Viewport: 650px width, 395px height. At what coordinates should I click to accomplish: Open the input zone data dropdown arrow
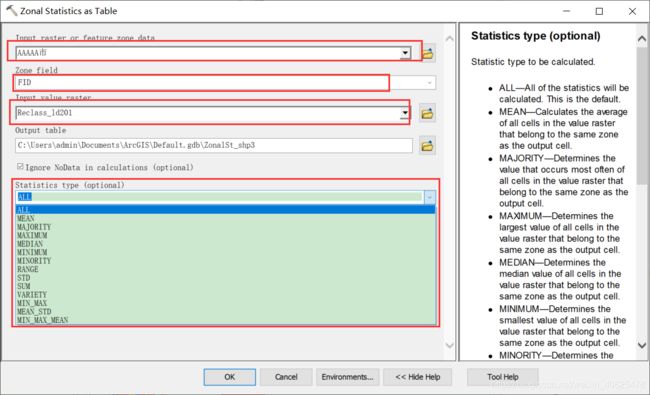tap(405, 53)
